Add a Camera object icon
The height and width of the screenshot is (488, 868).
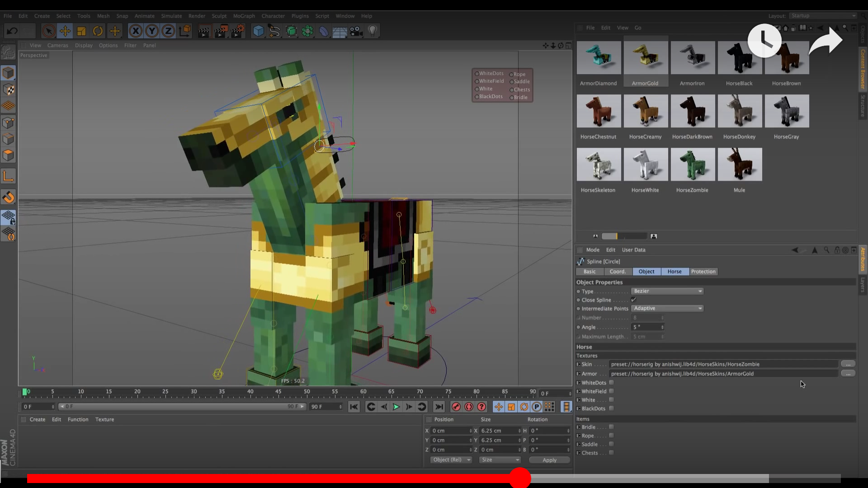356,31
